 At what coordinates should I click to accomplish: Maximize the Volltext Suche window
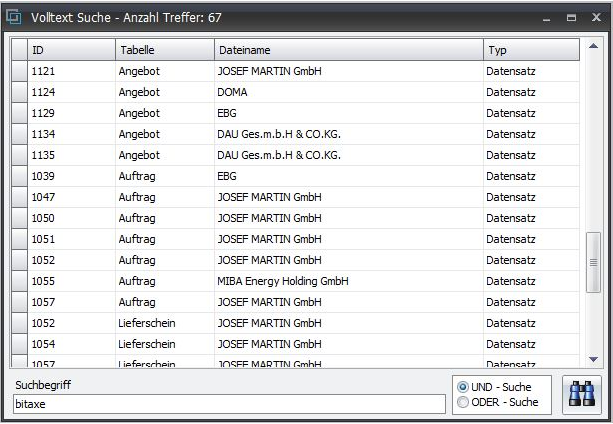[x=571, y=18]
